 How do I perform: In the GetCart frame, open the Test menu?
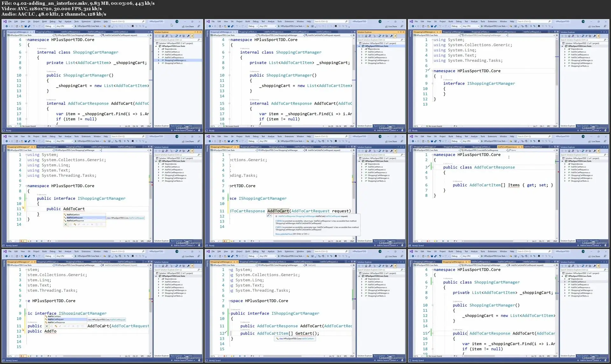point(263,251)
